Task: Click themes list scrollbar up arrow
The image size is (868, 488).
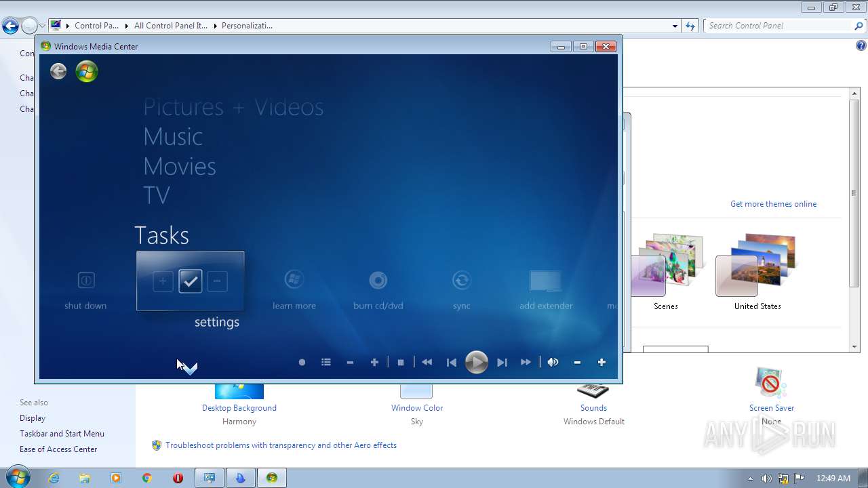Action: [854, 94]
